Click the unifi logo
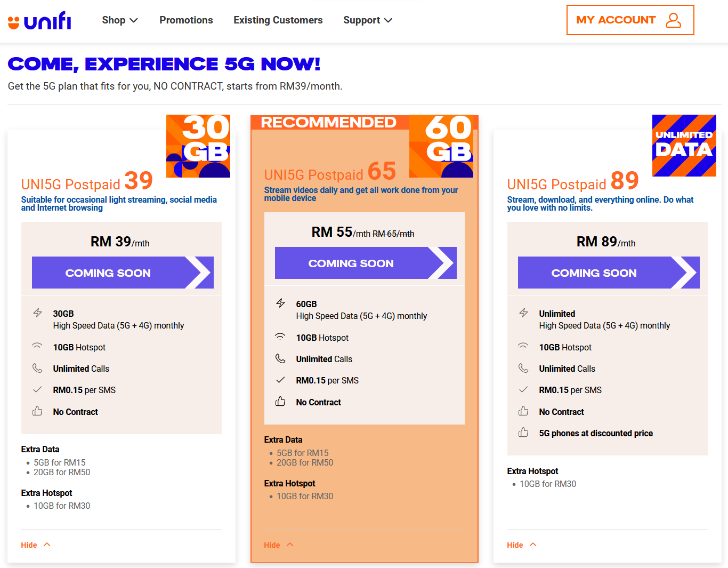The image size is (728, 568). [x=39, y=20]
